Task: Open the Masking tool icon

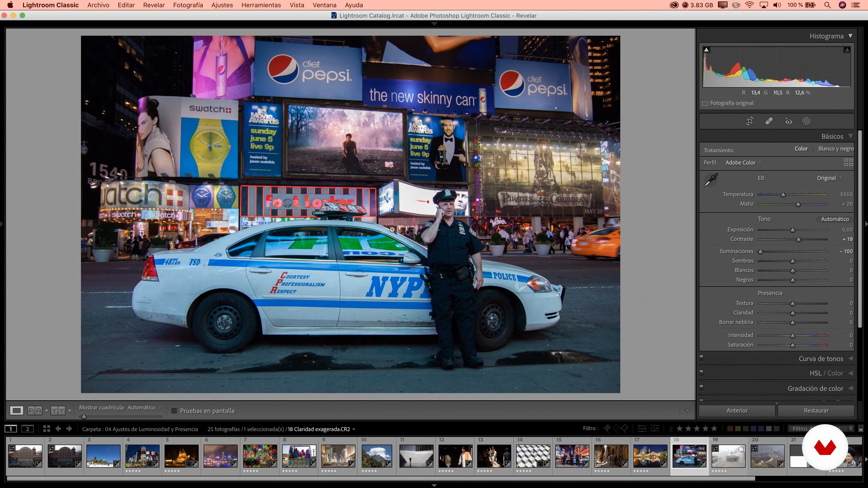Action: pyautogui.click(x=806, y=121)
